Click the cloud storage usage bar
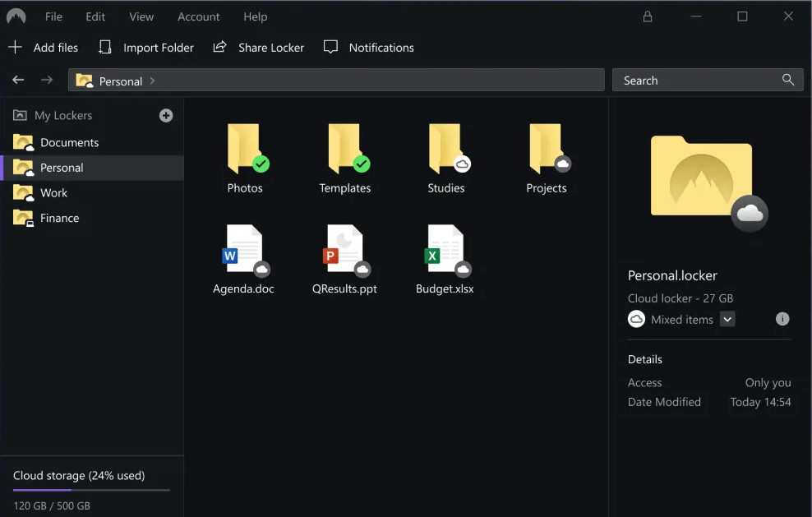The image size is (812, 517). (x=91, y=490)
